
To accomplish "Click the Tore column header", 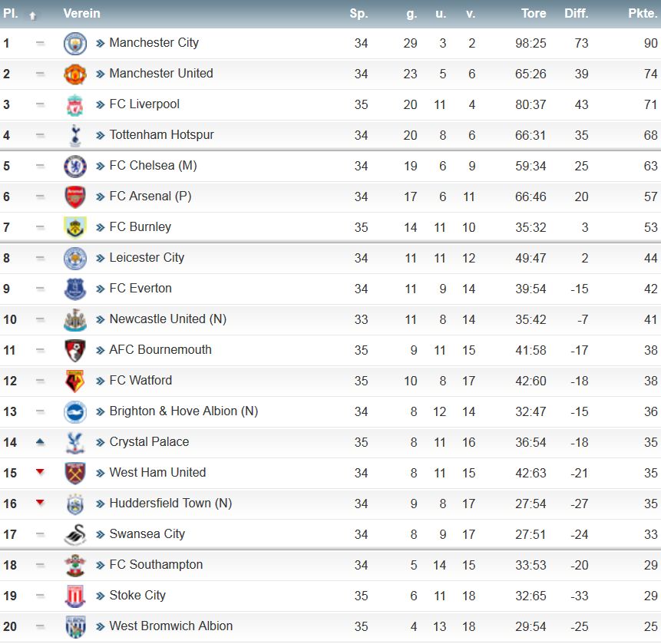I will 534,13.
